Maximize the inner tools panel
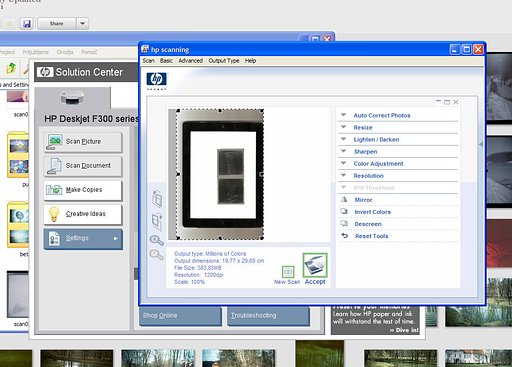The width and height of the screenshot is (512, 367). [447, 102]
